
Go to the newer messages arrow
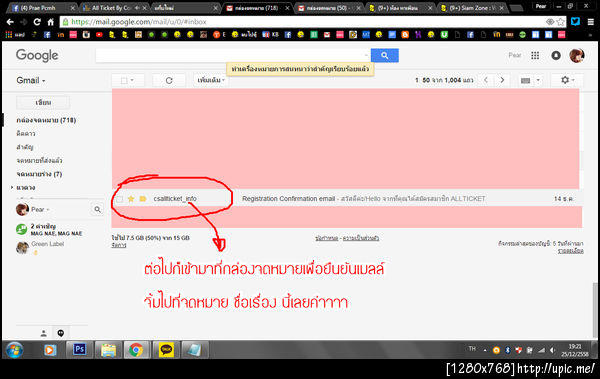[x=486, y=80]
